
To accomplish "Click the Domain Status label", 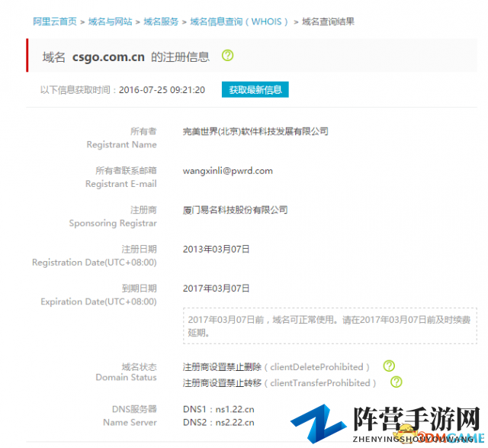I will coord(126,377).
